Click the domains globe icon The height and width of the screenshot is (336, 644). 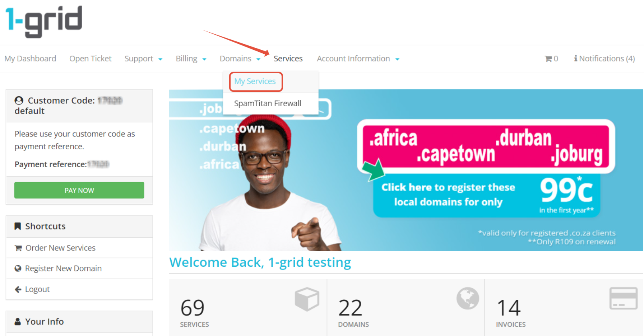coord(468,298)
